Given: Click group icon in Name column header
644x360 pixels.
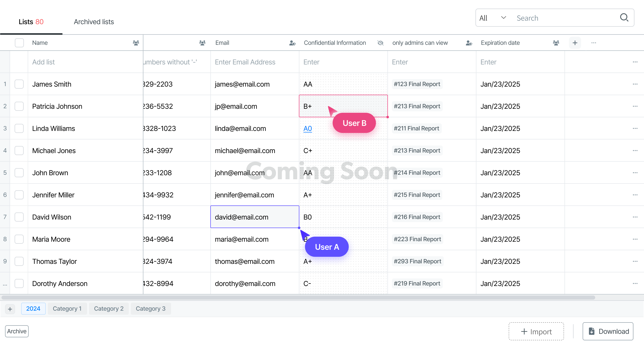Looking at the screenshot, I should [136, 43].
